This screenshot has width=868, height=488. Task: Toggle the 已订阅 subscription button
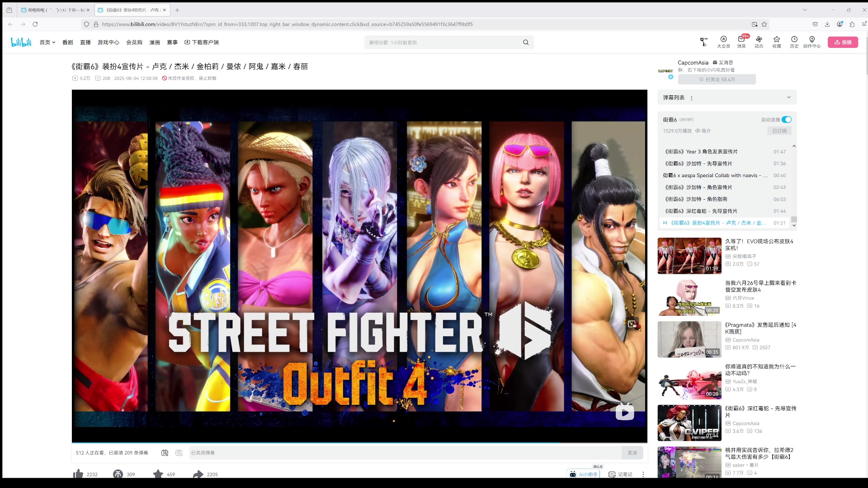779,131
